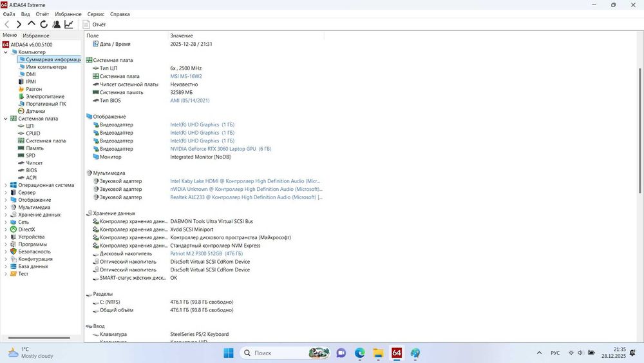Viewport: 644px width, 363px height.
Task: Go forward with the toolbar right arrow
Action: [x=19, y=25]
